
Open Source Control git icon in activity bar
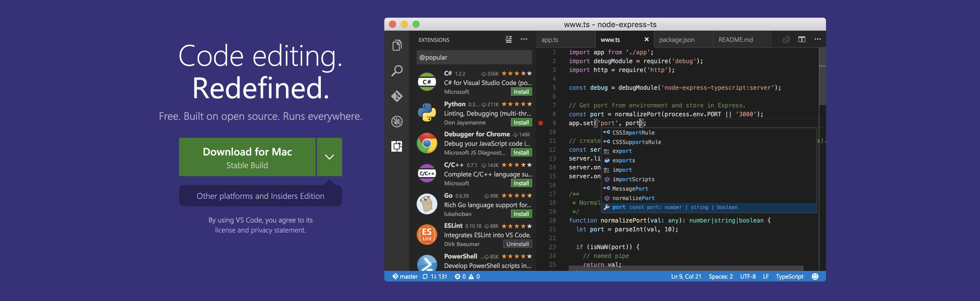(397, 96)
